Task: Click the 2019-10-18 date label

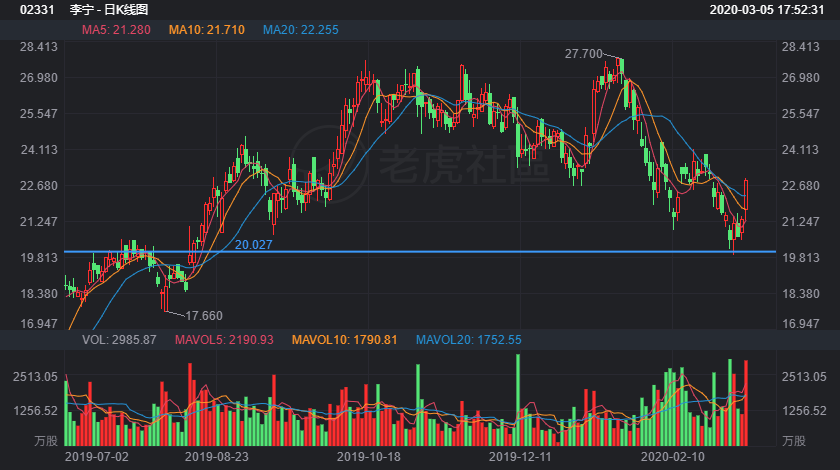Action: [369, 457]
